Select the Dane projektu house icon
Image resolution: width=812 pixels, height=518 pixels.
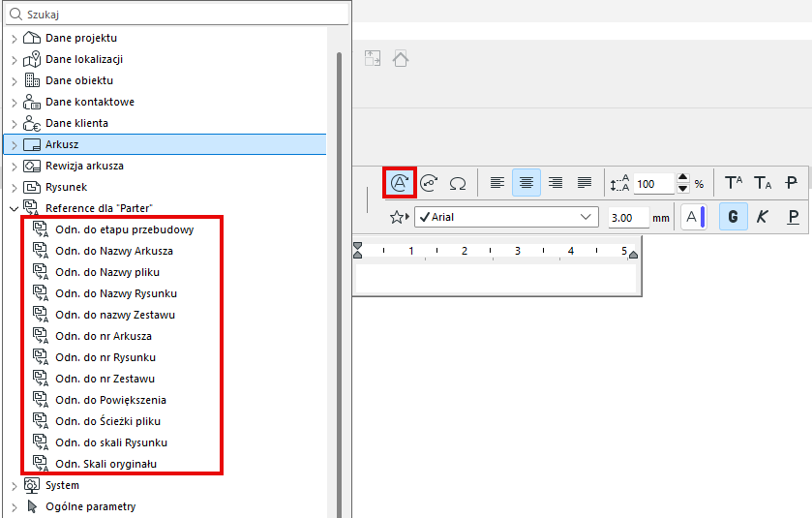[32, 38]
